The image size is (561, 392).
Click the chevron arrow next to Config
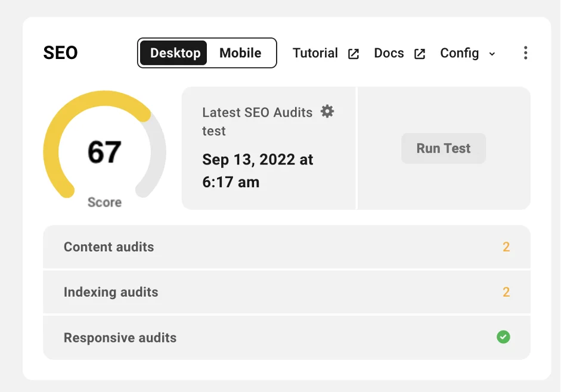tap(492, 54)
